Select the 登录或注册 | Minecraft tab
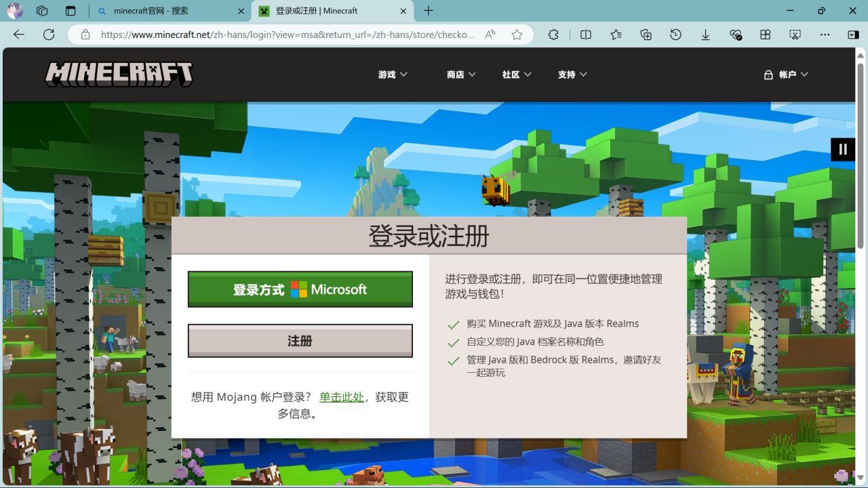Screen dimensions: 868x488 pos(332,11)
